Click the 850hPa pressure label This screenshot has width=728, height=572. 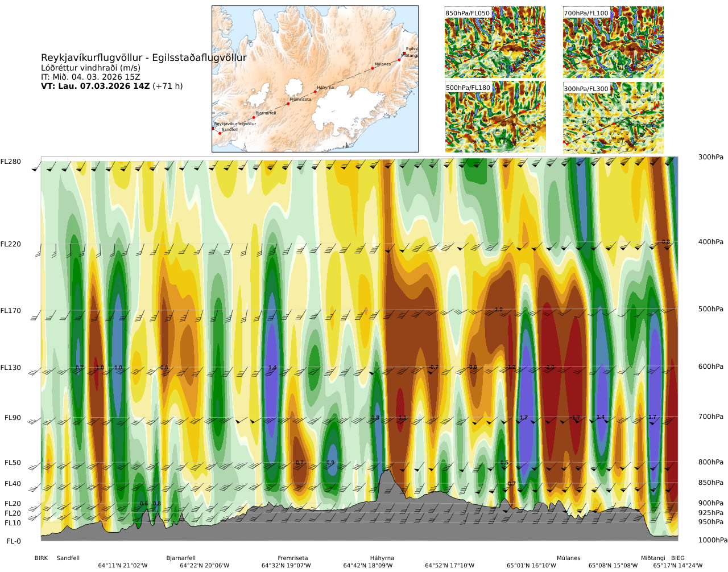point(711,483)
